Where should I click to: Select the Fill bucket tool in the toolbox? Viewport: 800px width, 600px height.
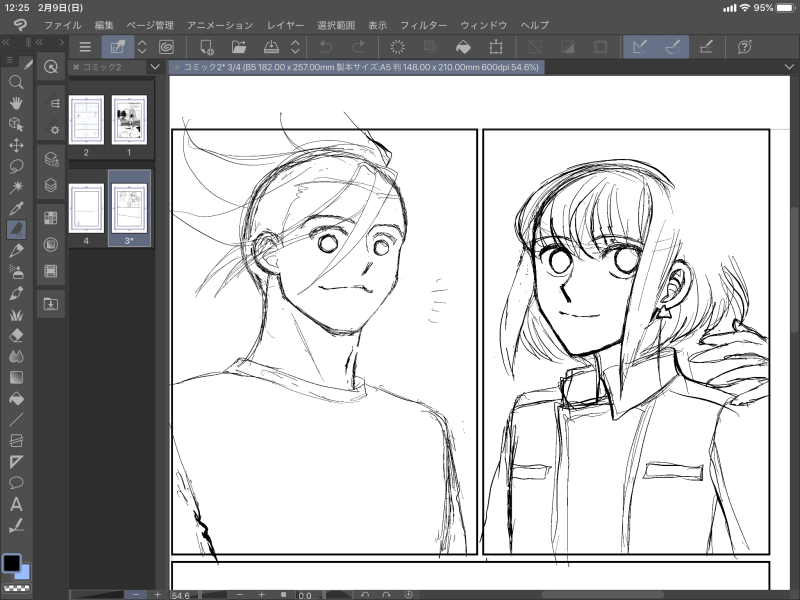tap(16, 398)
